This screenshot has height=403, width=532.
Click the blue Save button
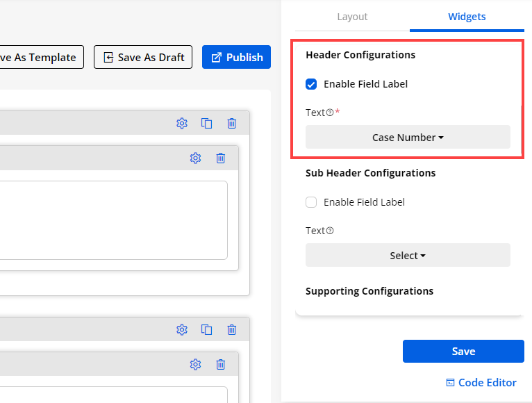coord(463,351)
